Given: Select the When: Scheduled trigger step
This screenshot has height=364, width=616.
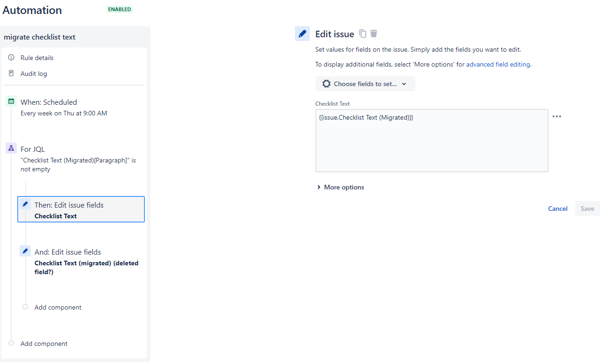Looking at the screenshot, I should 48,102.
